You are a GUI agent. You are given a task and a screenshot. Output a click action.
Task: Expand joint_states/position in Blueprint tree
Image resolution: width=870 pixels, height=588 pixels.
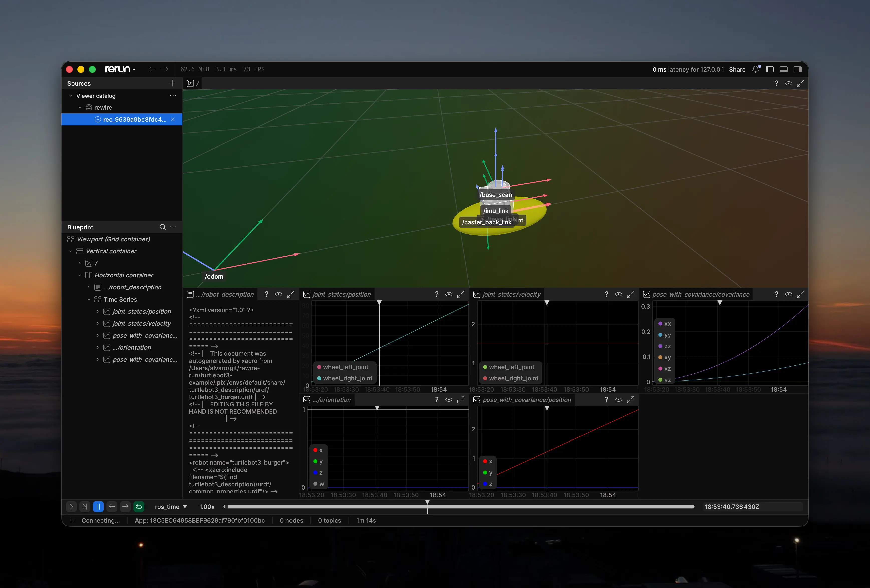(x=98, y=311)
